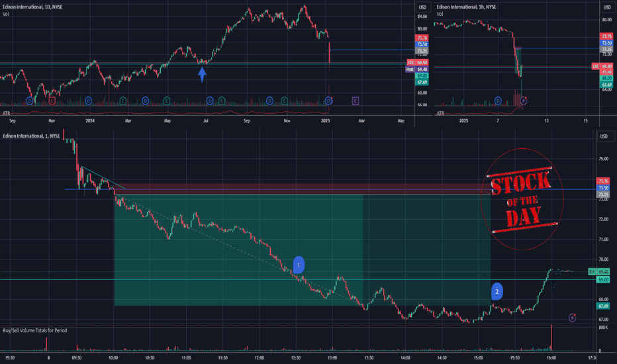Open USD currency selector on 1-minute chart
The width and height of the screenshot is (617, 364).
604,136
